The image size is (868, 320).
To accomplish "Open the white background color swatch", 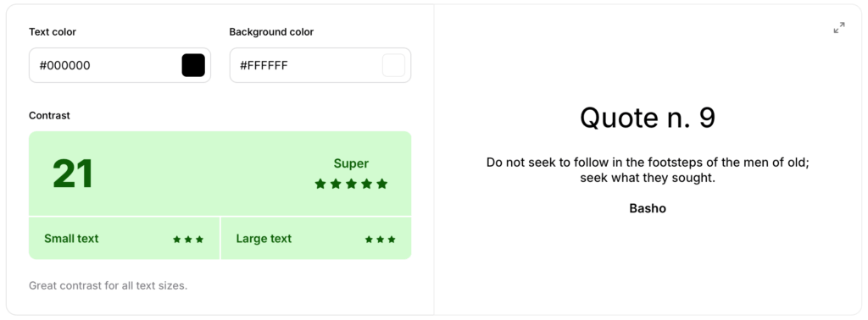I will click(x=393, y=65).
